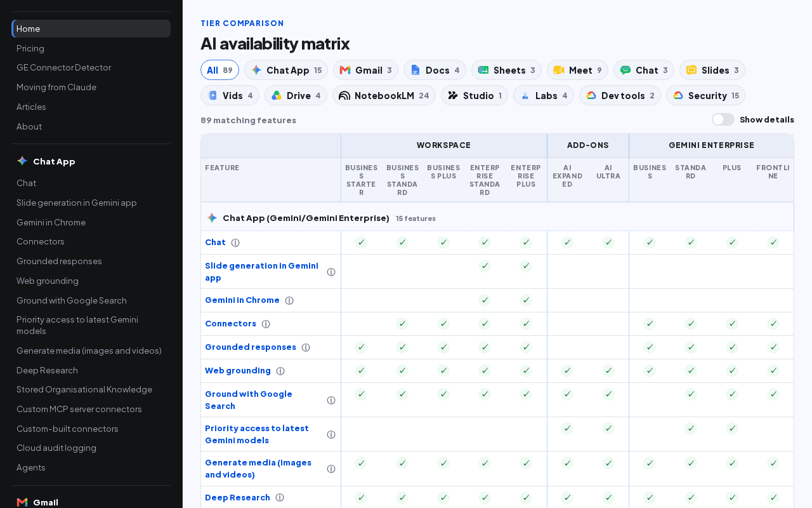Click info icon for Generate media row
The width and height of the screenshot is (812, 508).
click(x=331, y=469)
